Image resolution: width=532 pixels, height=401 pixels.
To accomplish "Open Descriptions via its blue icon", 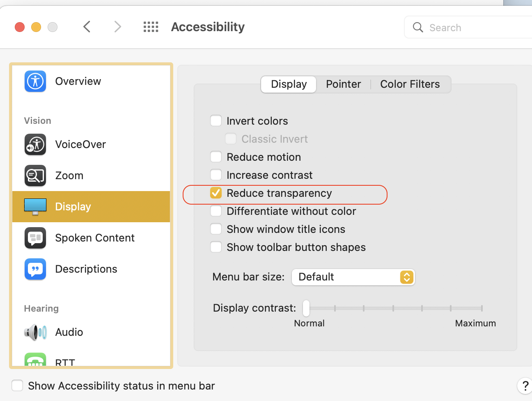I will [35, 269].
